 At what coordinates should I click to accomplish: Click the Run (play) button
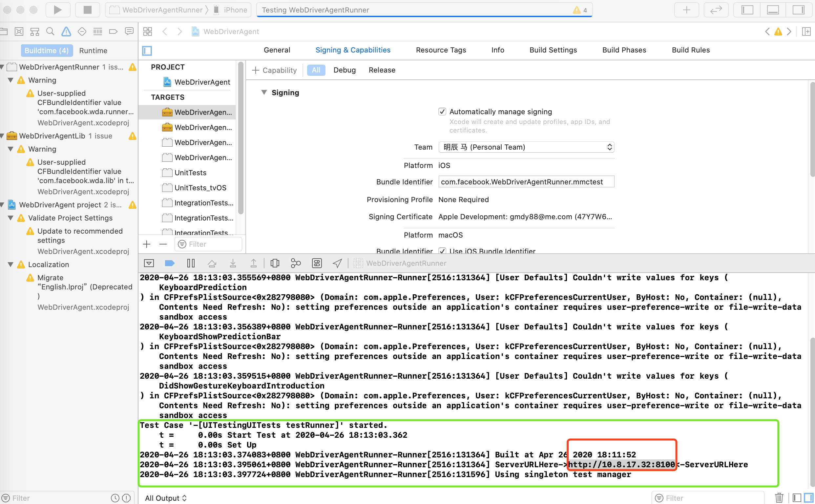[x=58, y=10]
